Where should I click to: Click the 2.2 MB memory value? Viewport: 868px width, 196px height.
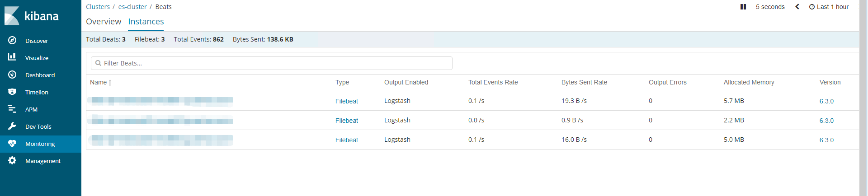click(734, 120)
